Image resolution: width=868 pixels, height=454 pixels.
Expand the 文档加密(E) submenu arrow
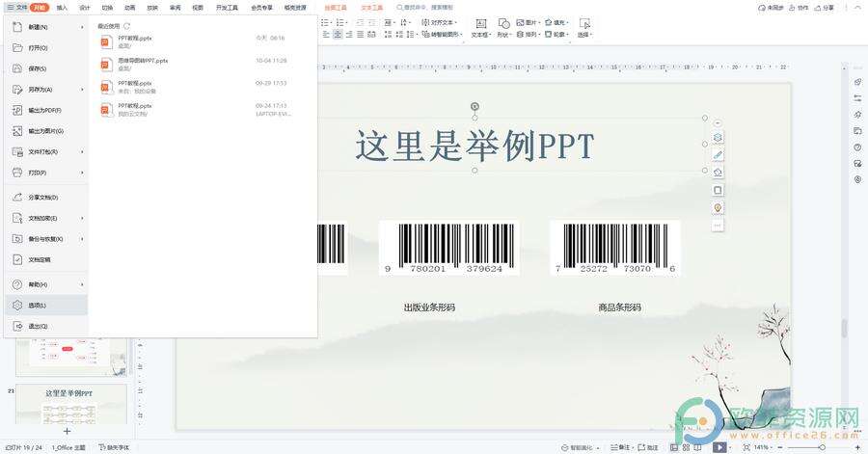[x=82, y=219]
